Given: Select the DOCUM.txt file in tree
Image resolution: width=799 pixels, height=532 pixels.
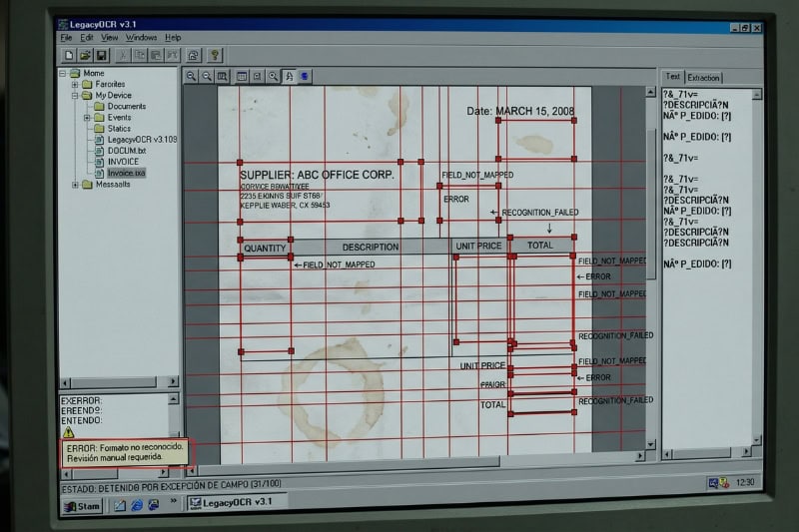Looking at the screenshot, I should (127, 151).
